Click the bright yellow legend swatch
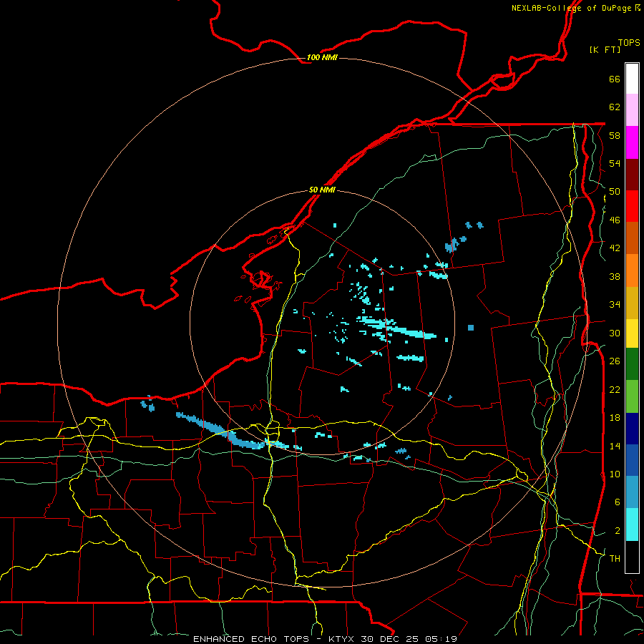Image resolution: width=644 pixels, height=644 pixels. point(632,333)
